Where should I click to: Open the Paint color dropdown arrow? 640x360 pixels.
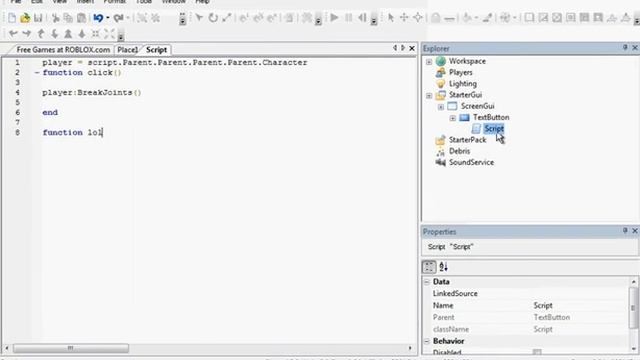point(476,18)
